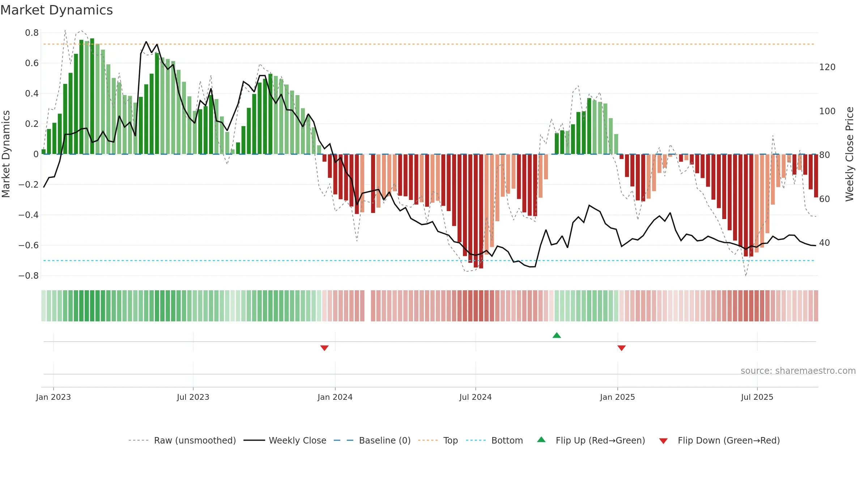Click the 0.8 left axis tick label
Screen dimensions: 868x488
tap(32, 33)
